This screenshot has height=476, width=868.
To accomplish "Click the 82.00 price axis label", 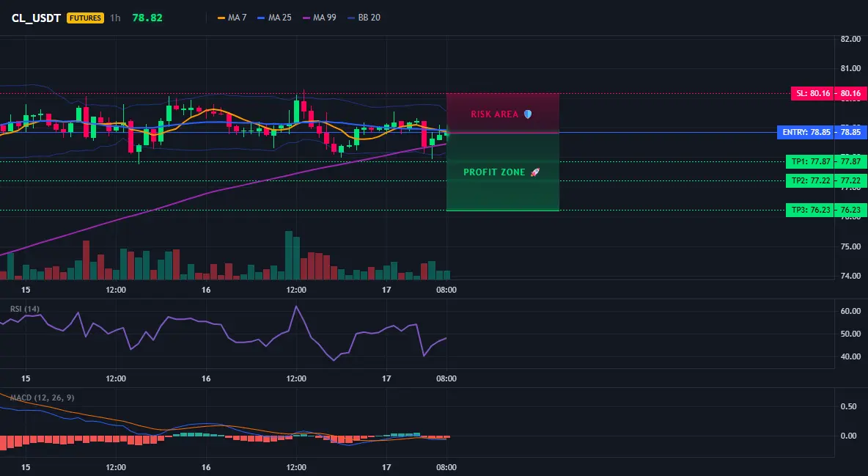I will pyautogui.click(x=850, y=40).
